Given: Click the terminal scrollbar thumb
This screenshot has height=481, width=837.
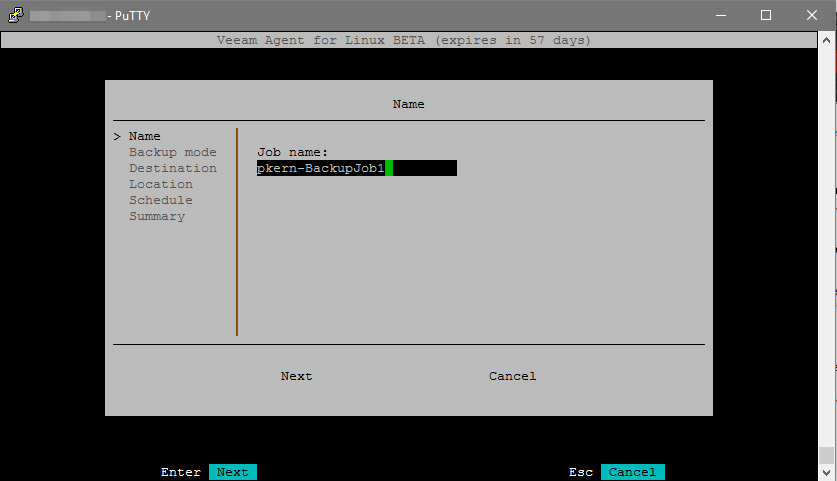Looking at the screenshot, I should click(826, 455).
